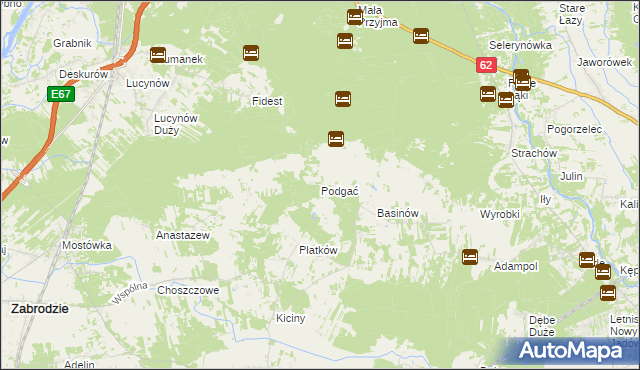Viewport: 640px width, 370px height.
Task: Select the hotel icon on the yellow road 62
Action: pos(421,36)
